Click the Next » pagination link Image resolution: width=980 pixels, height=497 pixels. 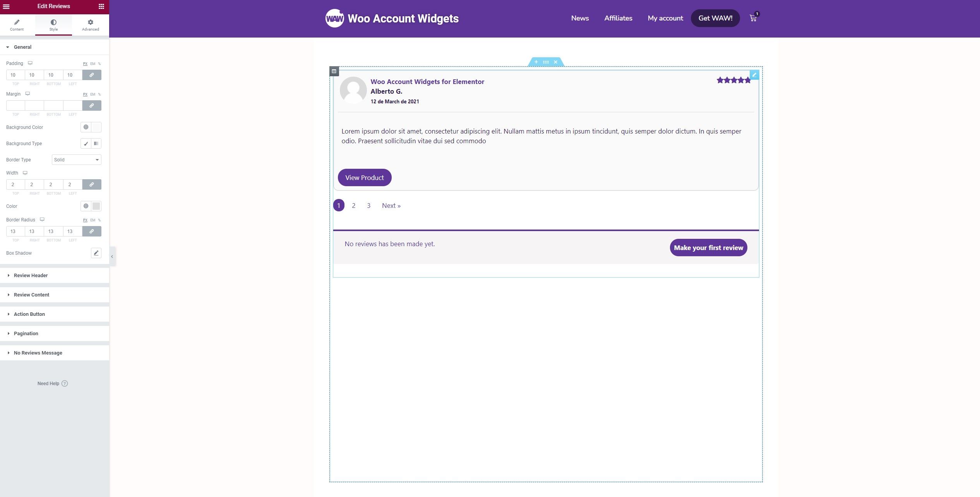coord(391,206)
